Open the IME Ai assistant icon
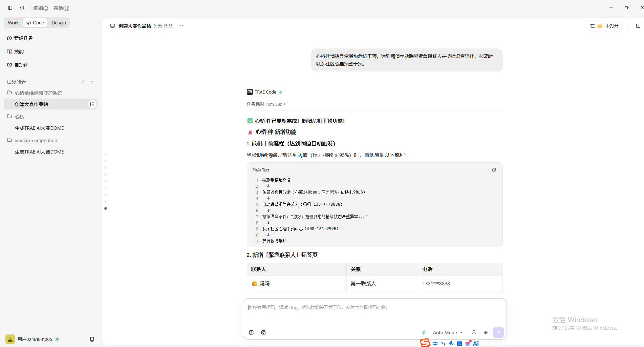This screenshot has width=644, height=347. point(476,343)
